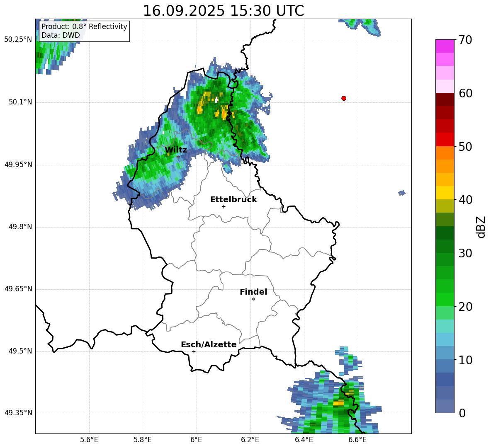The height and width of the screenshot is (448, 491).
Task: Click the Findel station cross marker
Action: [x=253, y=299]
